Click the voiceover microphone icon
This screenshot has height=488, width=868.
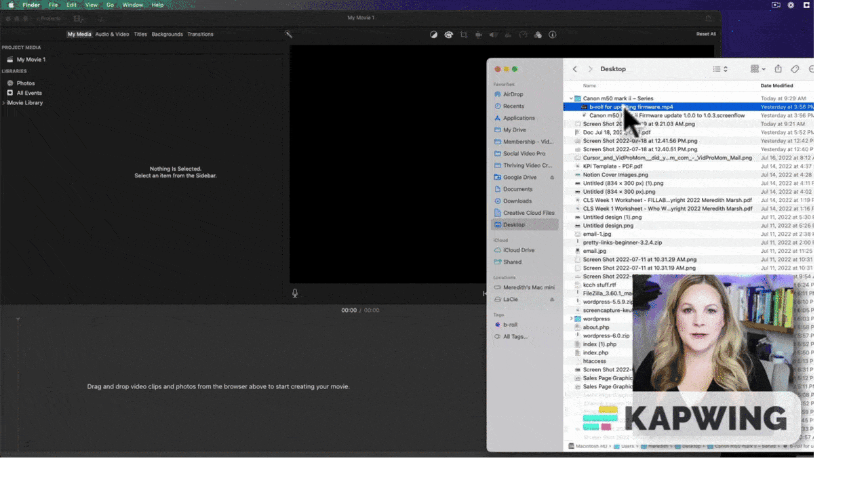coord(295,293)
